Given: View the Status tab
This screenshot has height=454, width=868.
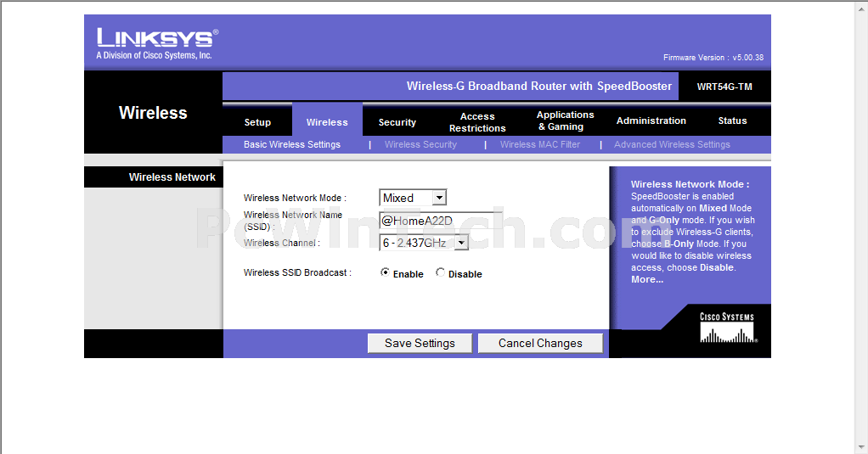Looking at the screenshot, I should [x=732, y=121].
